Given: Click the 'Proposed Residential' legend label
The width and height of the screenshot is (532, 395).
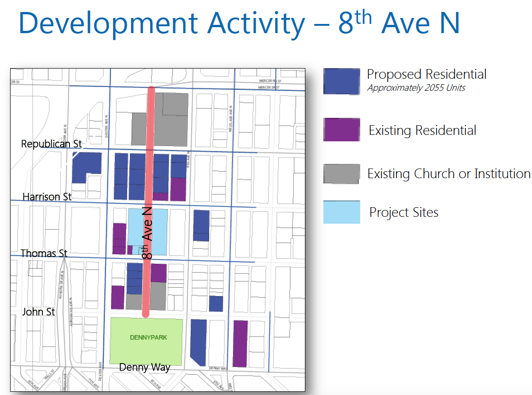Looking at the screenshot, I should [x=427, y=74].
